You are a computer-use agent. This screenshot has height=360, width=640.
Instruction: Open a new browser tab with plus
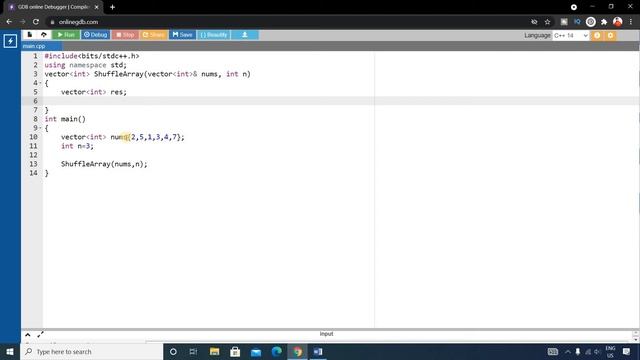tap(112, 7)
